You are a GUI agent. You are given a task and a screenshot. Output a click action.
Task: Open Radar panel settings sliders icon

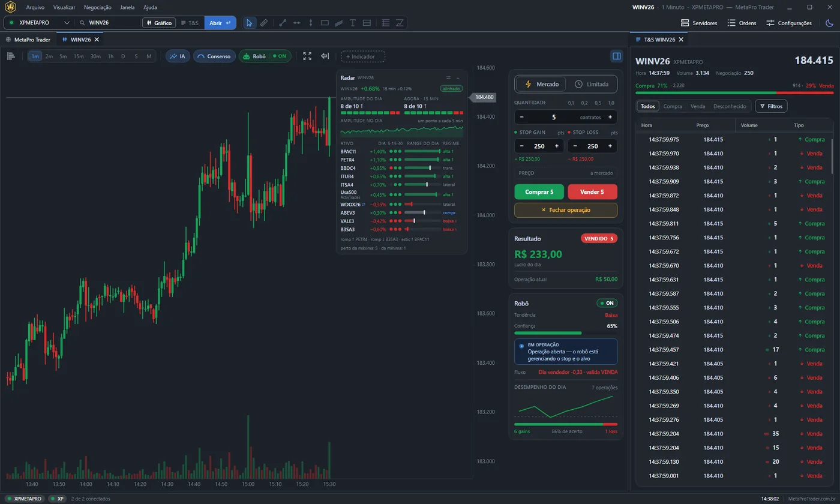(x=448, y=77)
